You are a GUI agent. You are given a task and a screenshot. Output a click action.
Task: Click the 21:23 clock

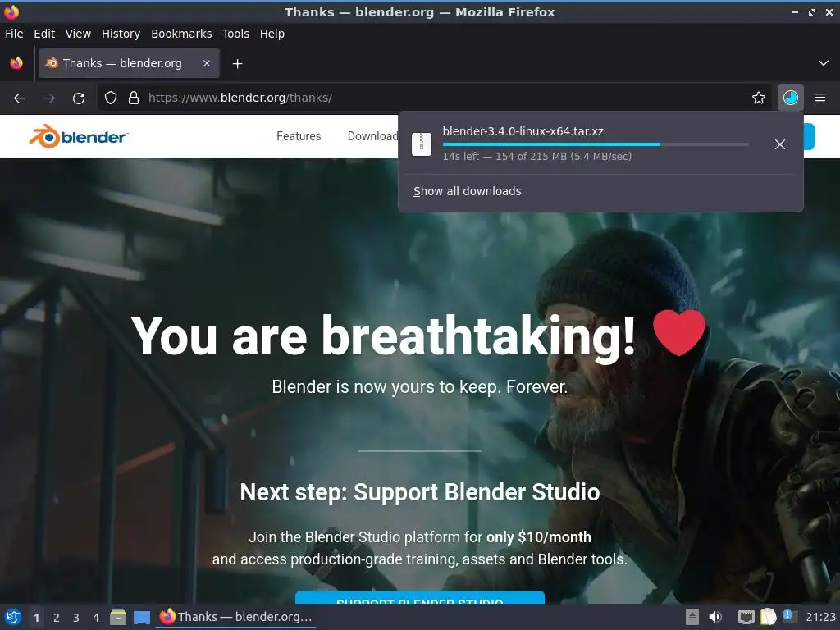click(820, 617)
